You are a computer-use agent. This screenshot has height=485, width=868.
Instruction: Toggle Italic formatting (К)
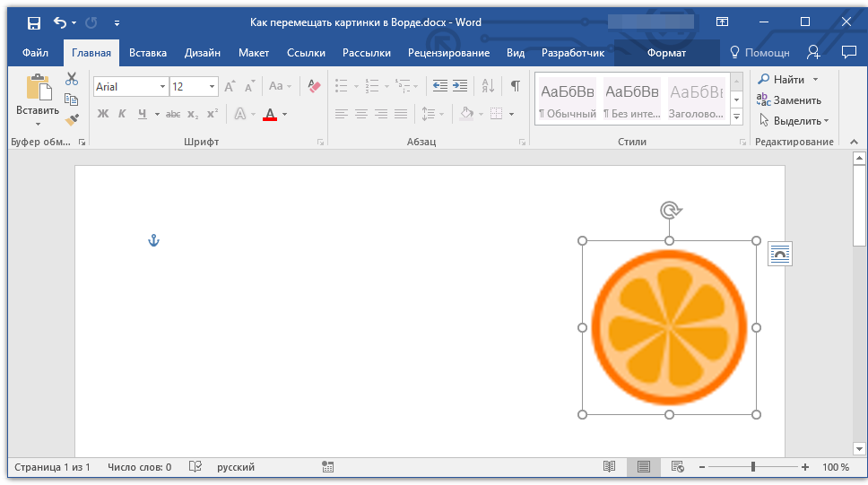pyautogui.click(x=122, y=114)
